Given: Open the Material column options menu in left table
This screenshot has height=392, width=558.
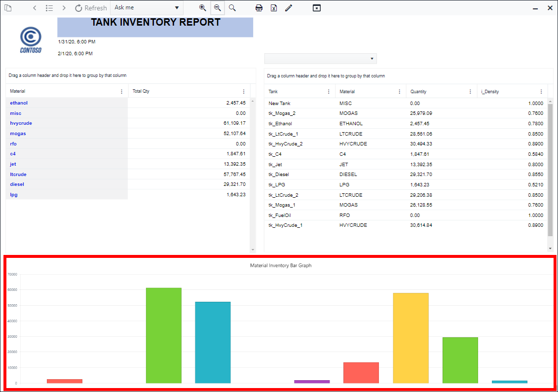Looking at the screenshot, I should pyautogui.click(x=122, y=92).
